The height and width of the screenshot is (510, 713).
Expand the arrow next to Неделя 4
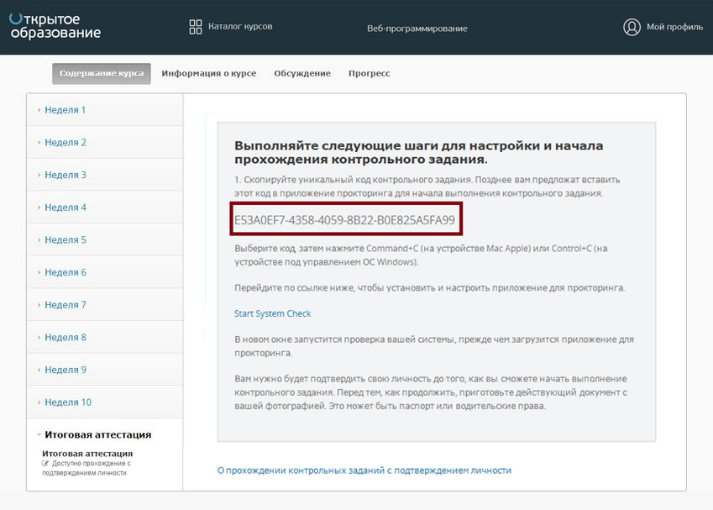(x=39, y=207)
